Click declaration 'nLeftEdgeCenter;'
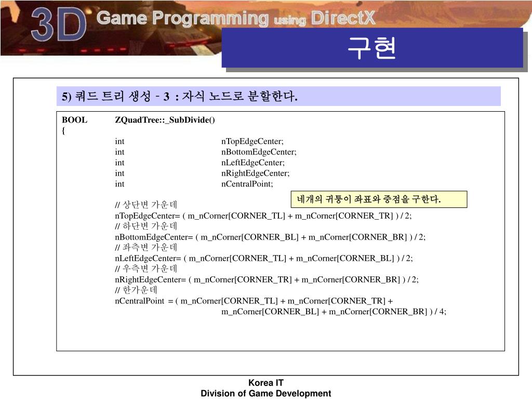This screenshot has height=399, width=532. pyautogui.click(x=253, y=163)
